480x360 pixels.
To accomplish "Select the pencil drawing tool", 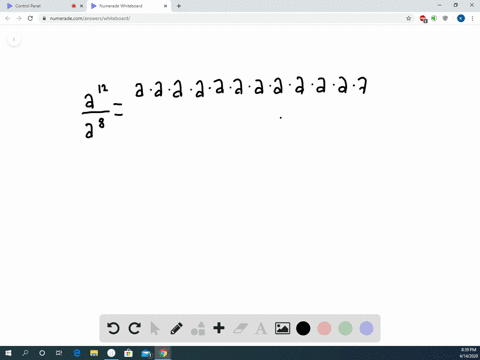I will pyautogui.click(x=176, y=328).
